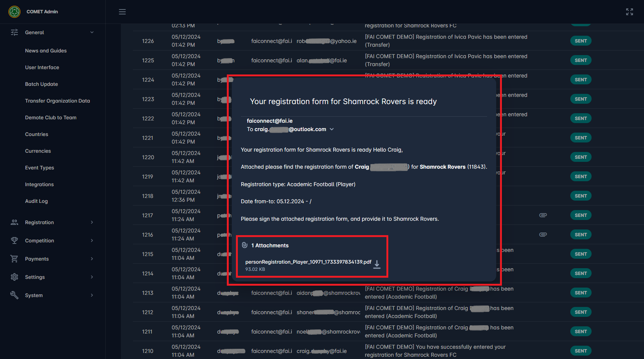Click the attachment paperclip icon on row 1216
644x359 pixels.
543,235
